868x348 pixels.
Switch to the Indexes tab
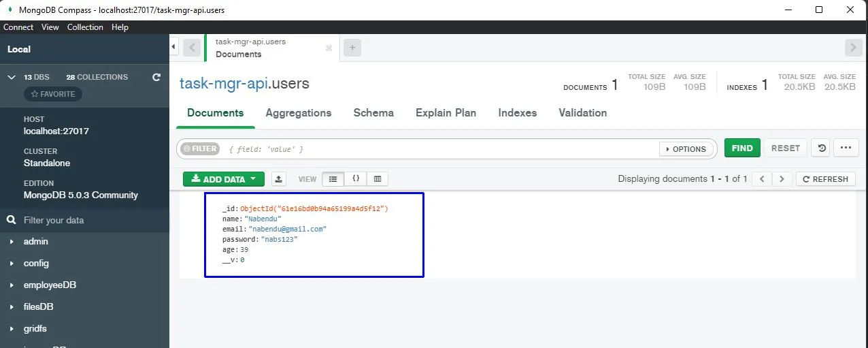(518, 113)
